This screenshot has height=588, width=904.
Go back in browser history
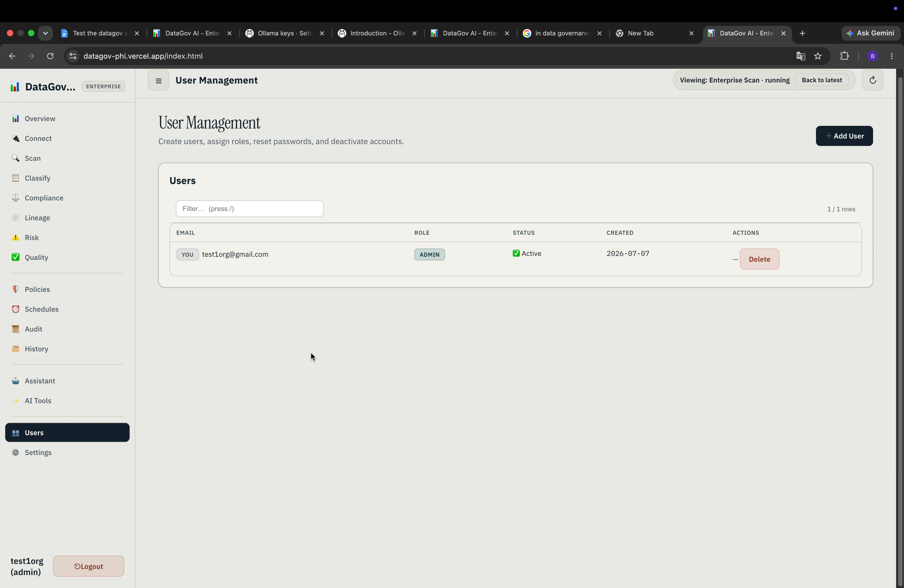coord(12,56)
